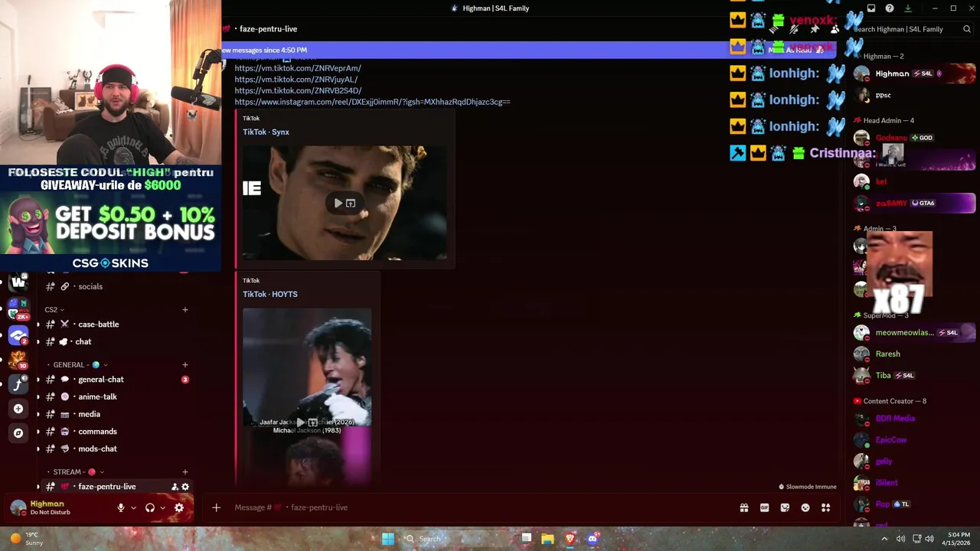
Task: View member Highman in member list
Action: pyautogui.click(x=914, y=73)
